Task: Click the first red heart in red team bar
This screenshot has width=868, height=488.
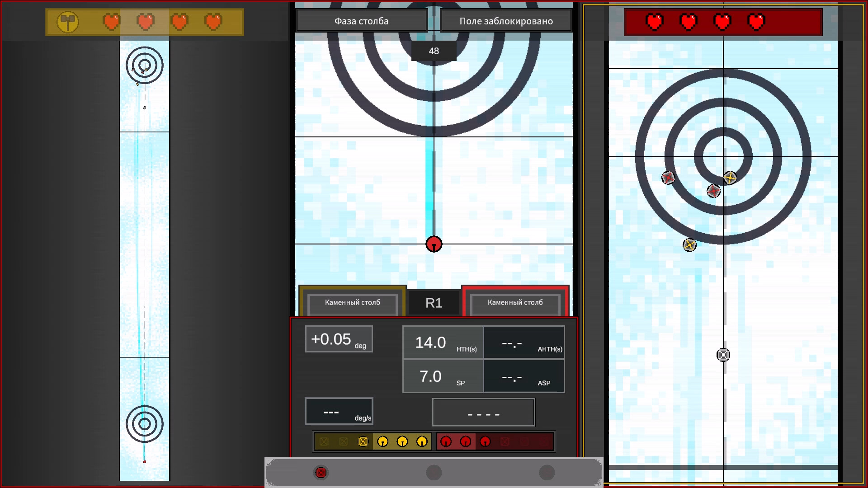Action: (655, 22)
